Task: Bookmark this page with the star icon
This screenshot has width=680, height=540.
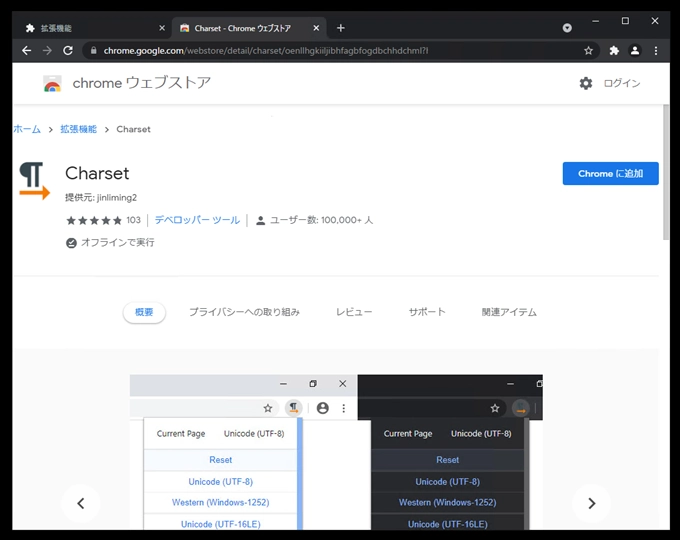Action: pyautogui.click(x=588, y=51)
